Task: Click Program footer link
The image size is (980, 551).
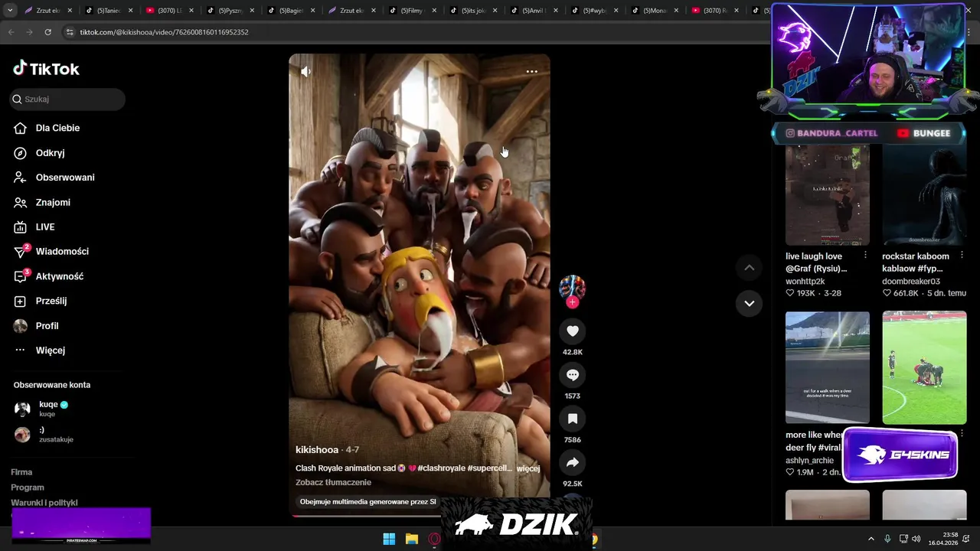Action: [28, 487]
